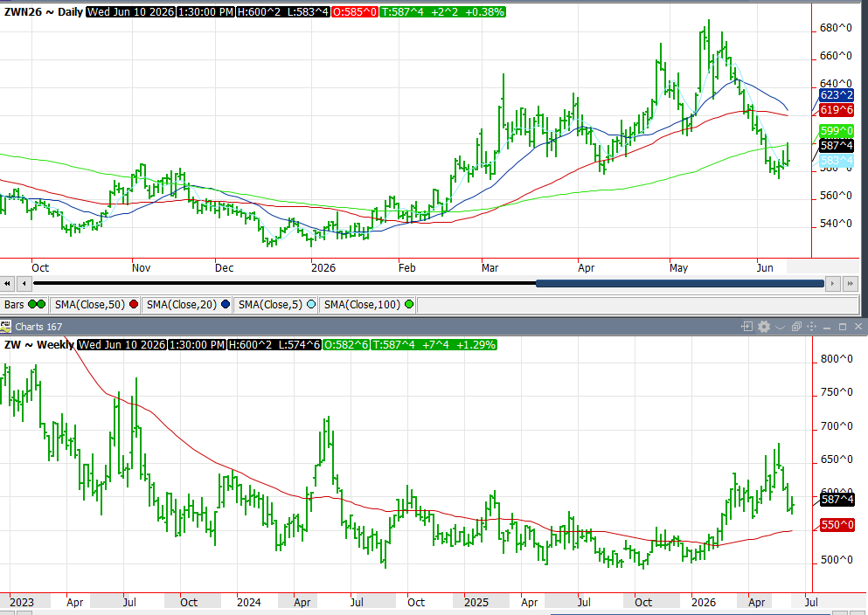Click the 623^2 blue price label on axis
The width and height of the screenshot is (868, 615).
[837, 95]
